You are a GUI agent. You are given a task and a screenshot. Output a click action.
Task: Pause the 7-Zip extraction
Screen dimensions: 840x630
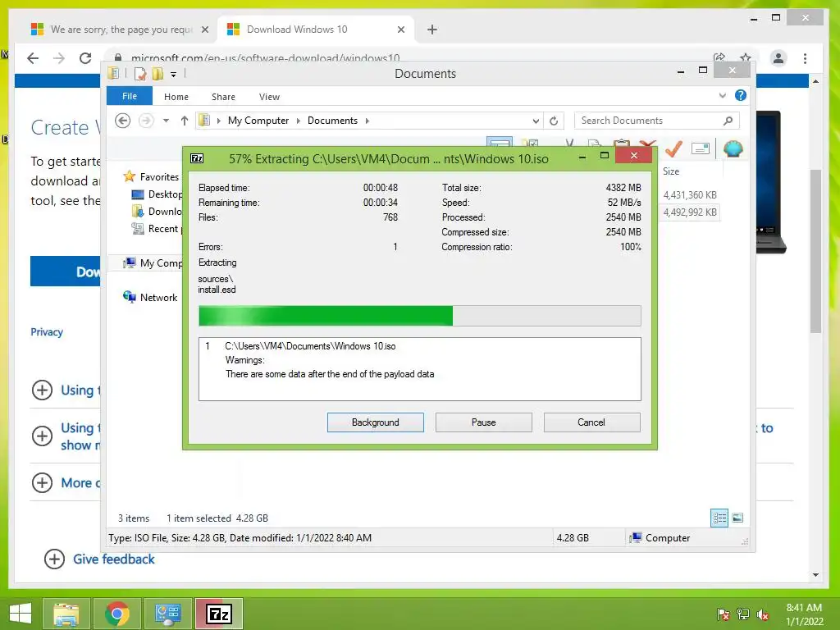click(483, 422)
